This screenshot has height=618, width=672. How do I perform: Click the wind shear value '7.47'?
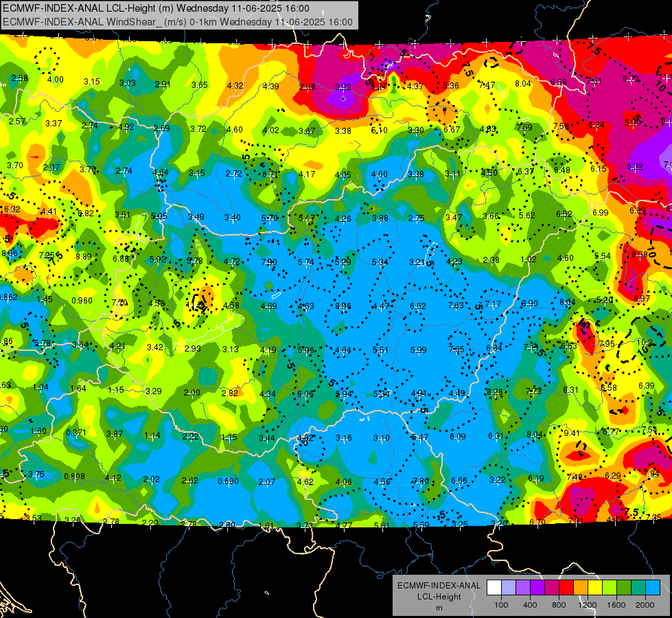487,85
